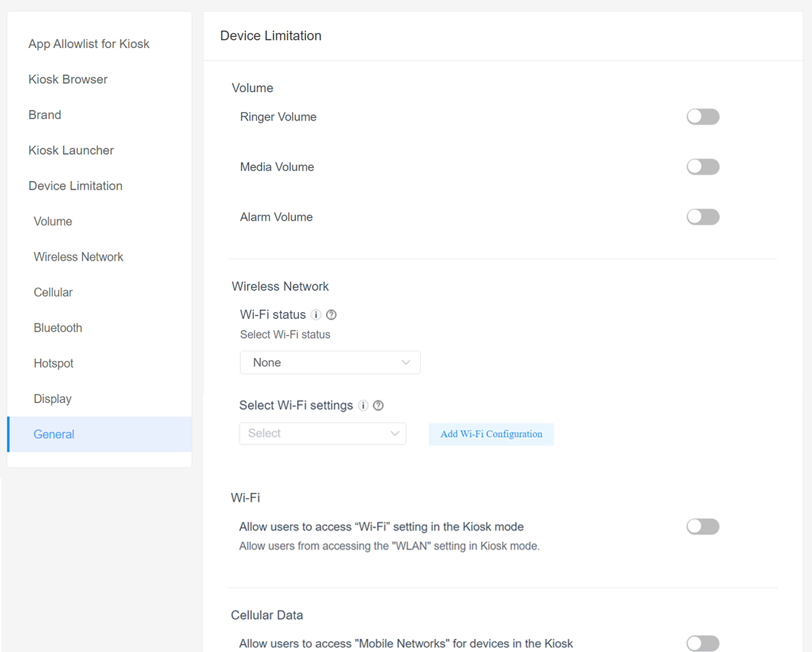Open Hotspot subsection in sidebar

(53, 364)
